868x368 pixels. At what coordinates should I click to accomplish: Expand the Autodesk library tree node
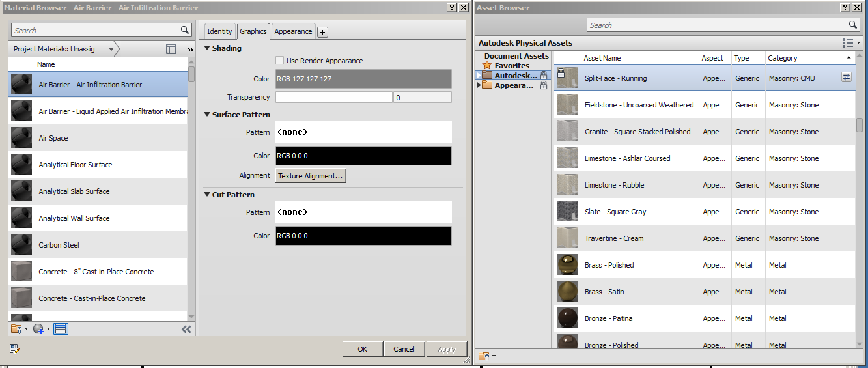click(479, 76)
